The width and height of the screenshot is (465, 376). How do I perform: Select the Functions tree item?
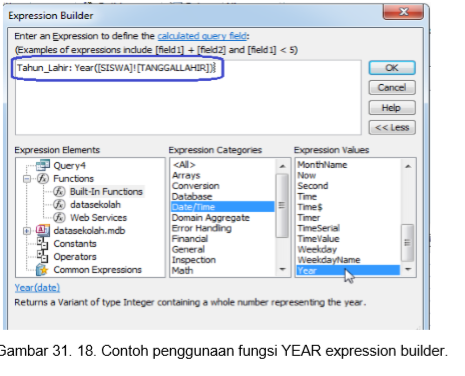74,179
